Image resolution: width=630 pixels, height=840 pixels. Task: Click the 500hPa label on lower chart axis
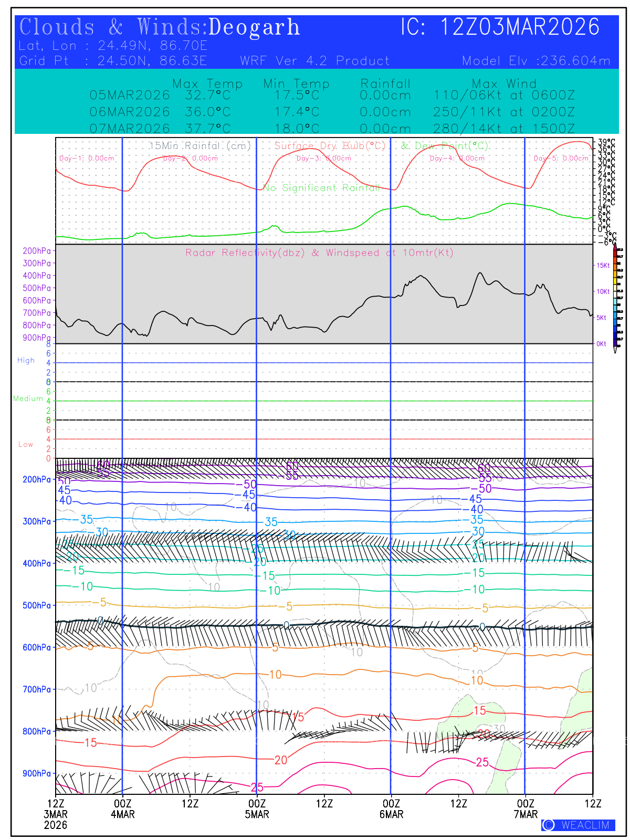tap(37, 605)
